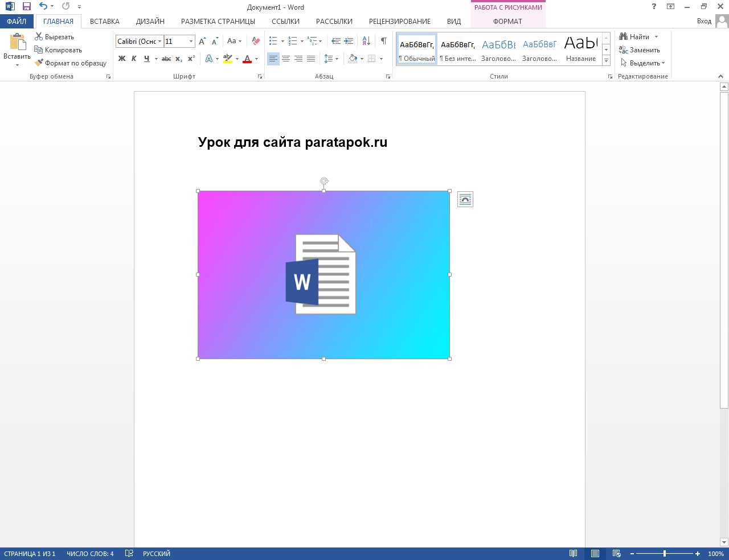Click justify alignment icon
This screenshot has width=729, height=560.
point(311,59)
